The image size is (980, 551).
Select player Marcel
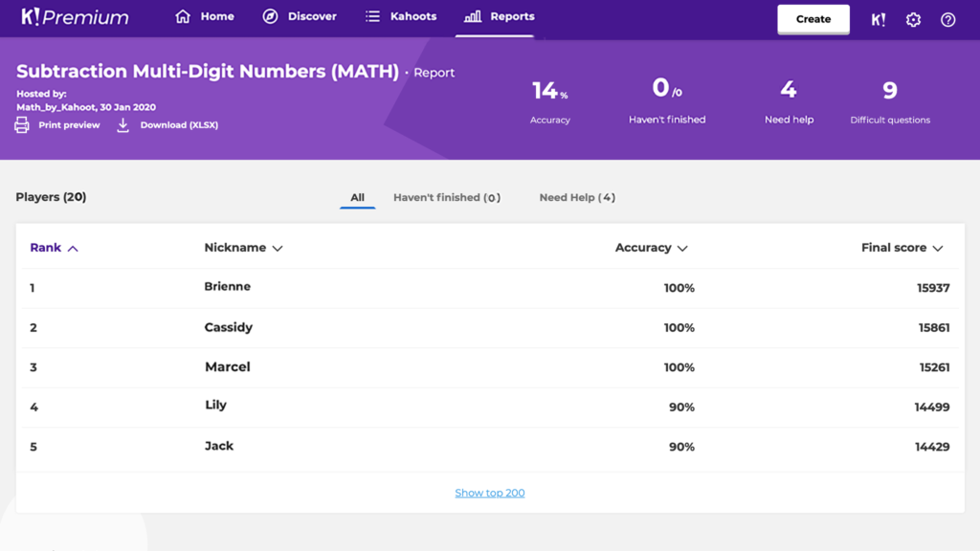point(228,366)
